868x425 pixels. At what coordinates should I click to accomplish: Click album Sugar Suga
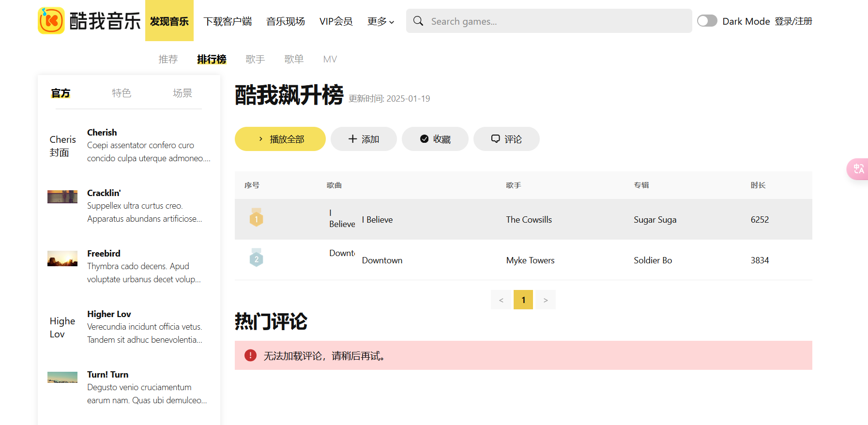coord(655,219)
